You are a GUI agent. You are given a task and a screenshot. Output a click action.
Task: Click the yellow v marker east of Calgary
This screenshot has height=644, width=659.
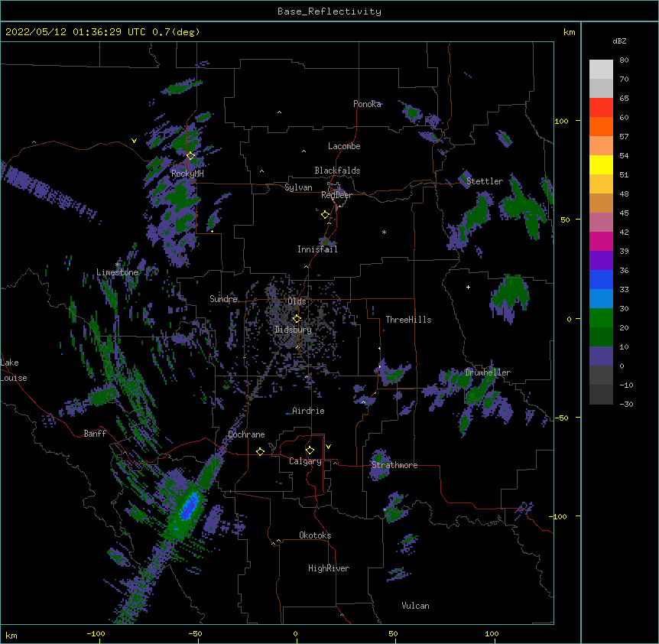tap(328, 447)
